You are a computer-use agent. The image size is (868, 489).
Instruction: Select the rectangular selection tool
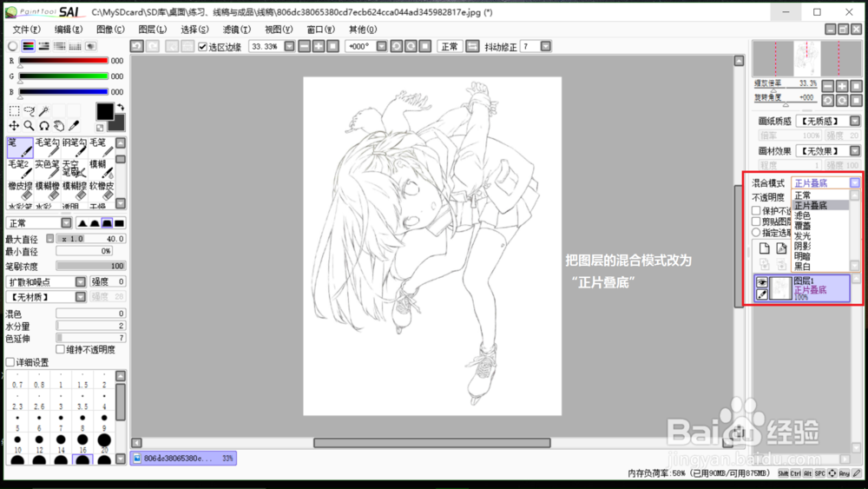coord(15,111)
